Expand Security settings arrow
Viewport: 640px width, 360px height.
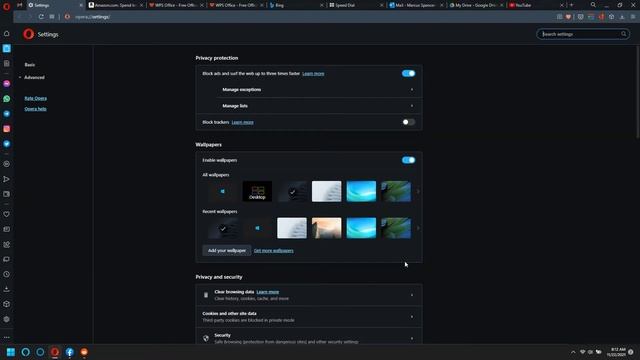tap(411, 338)
